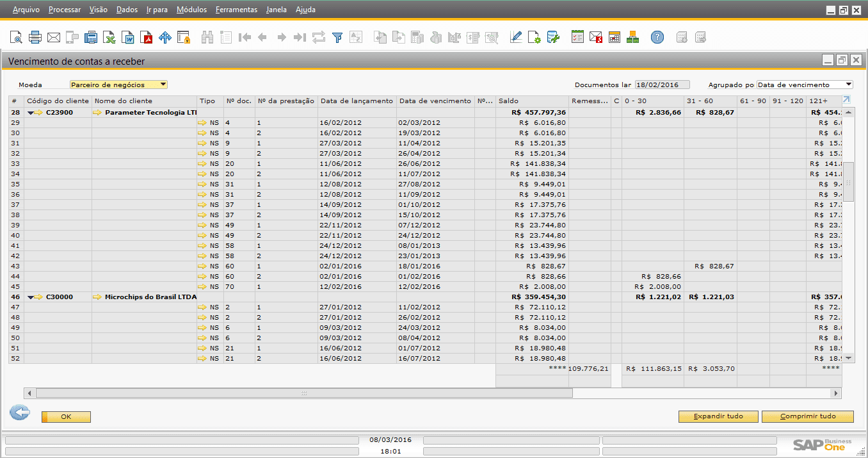Viewport: 868px width, 458px height.
Task: Click the Data de vencimento column header
Action: [436, 101]
